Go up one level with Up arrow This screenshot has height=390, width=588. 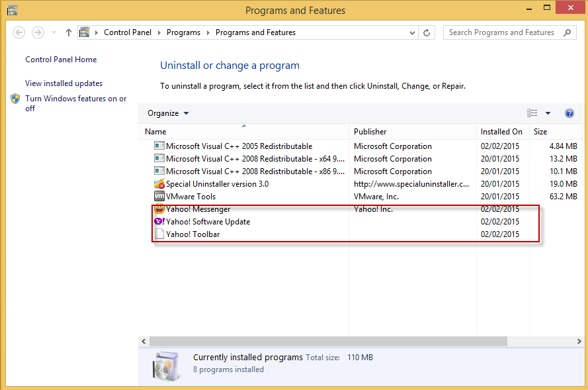pos(68,32)
